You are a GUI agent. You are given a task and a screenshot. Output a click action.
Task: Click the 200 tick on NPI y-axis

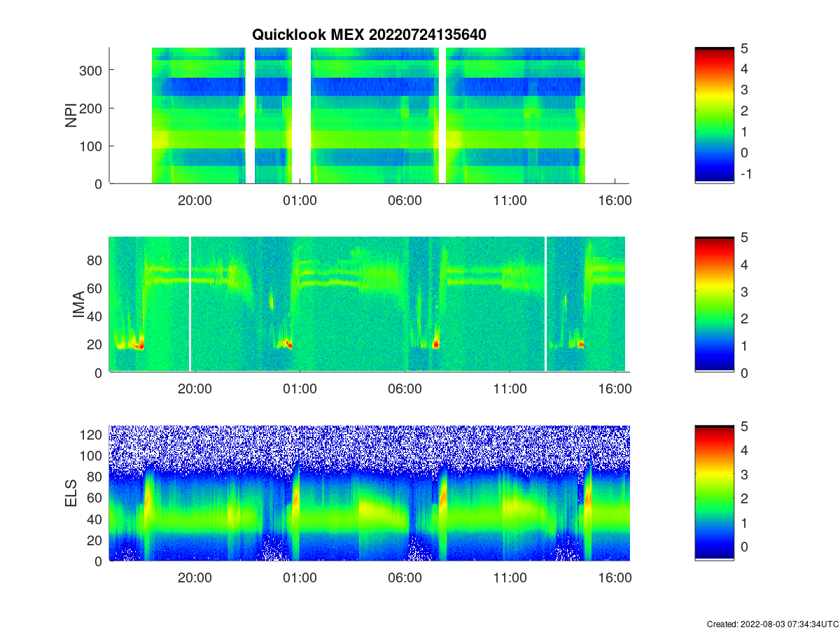point(92,108)
